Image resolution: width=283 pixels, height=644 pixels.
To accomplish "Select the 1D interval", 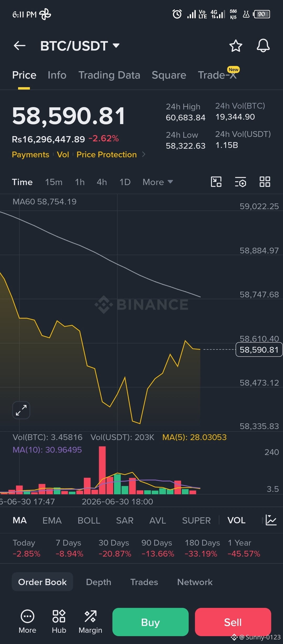I will [x=125, y=182].
